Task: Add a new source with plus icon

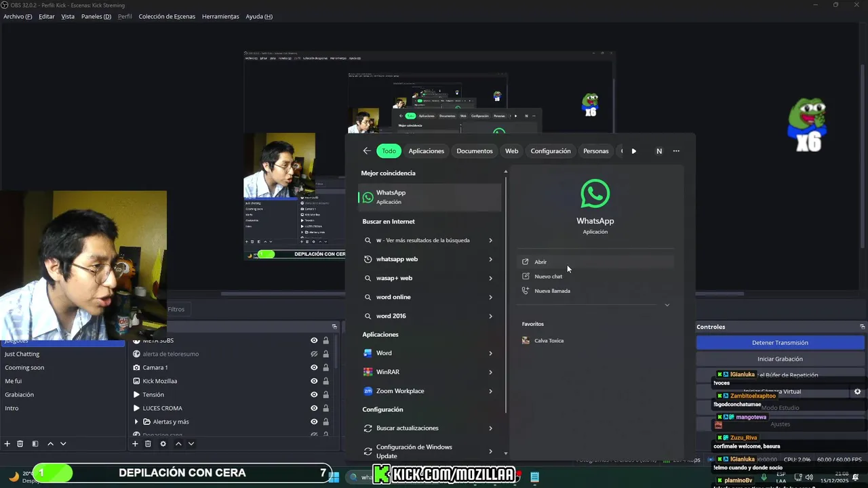Action: click(135, 444)
